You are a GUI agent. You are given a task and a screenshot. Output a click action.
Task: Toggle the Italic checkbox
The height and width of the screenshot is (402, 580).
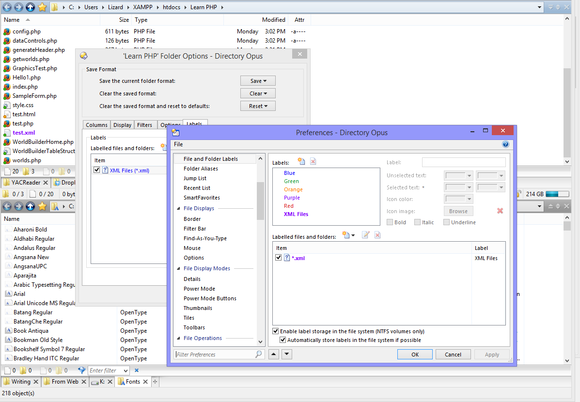point(417,222)
